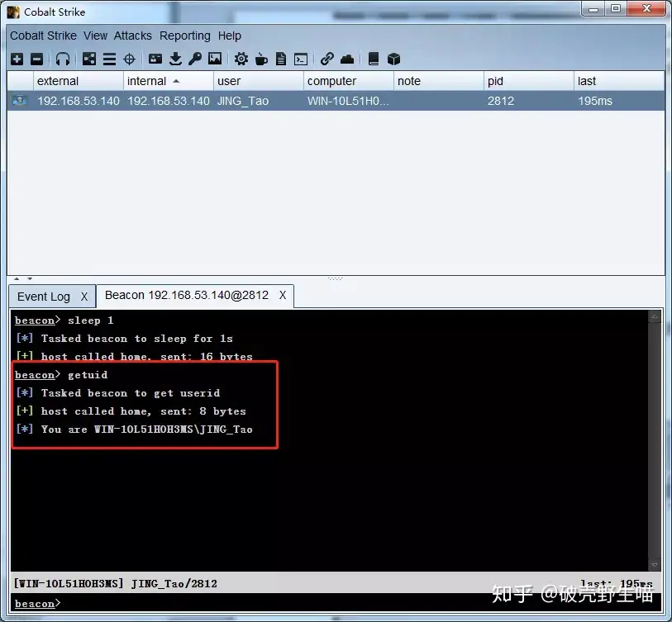Click the session icon beside 192.168.53.140 row
The height and width of the screenshot is (622, 672).
coord(20,101)
